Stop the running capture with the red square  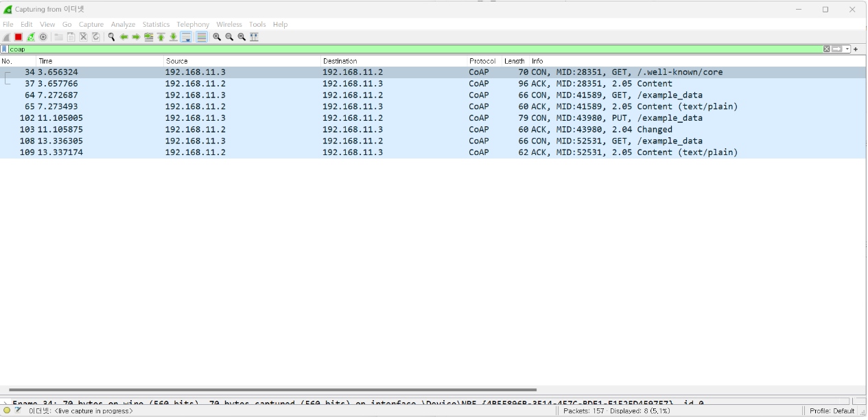(19, 37)
